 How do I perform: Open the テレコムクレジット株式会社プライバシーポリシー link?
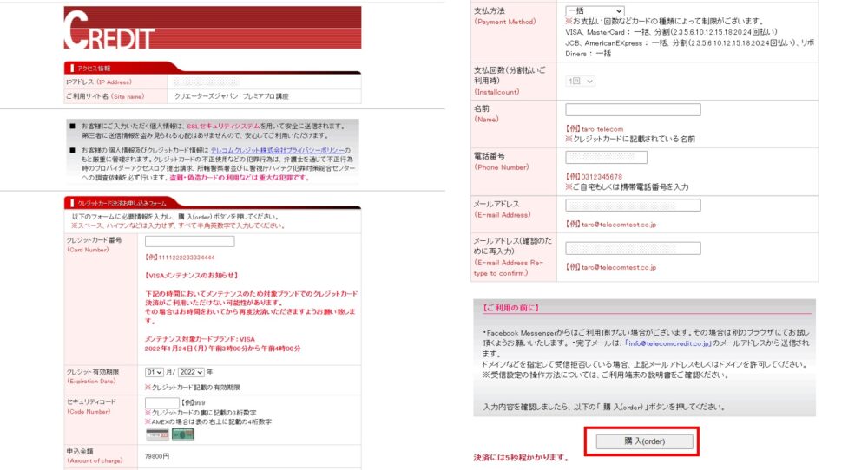point(278,150)
